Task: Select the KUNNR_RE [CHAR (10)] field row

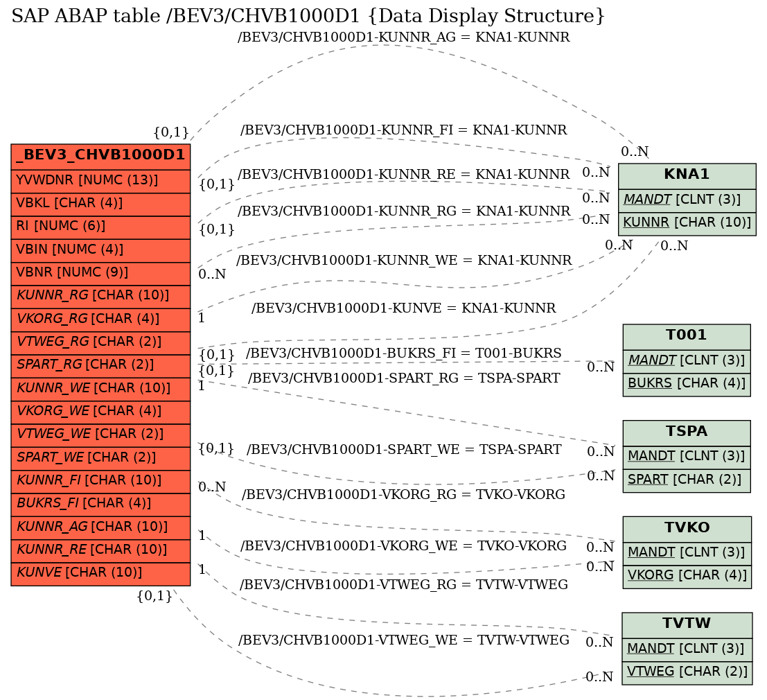Action: point(100,551)
